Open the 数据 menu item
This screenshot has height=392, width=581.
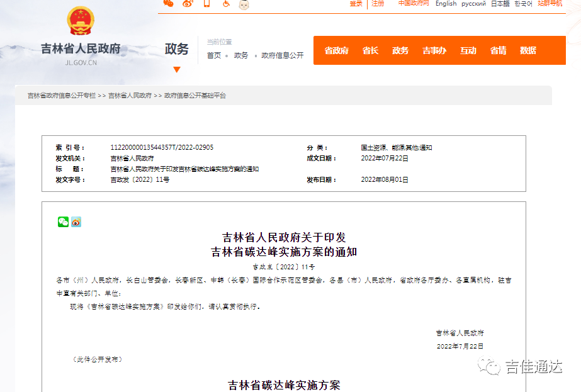click(527, 50)
